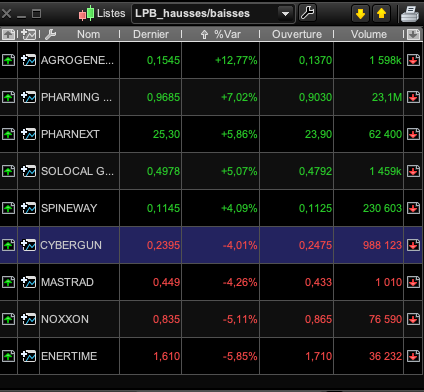Open new chart for SOLOCAL row
The height and width of the screenshot is (392, 424).
point(29,171)
